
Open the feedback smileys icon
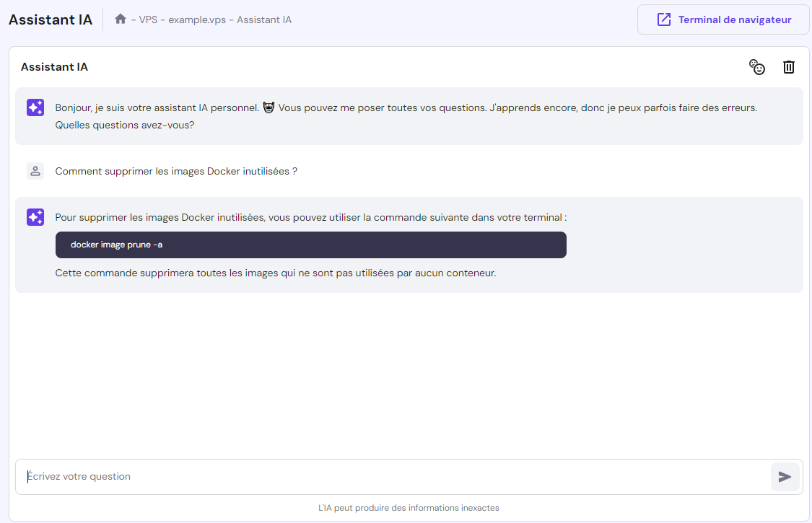click(x=757, y=66)
